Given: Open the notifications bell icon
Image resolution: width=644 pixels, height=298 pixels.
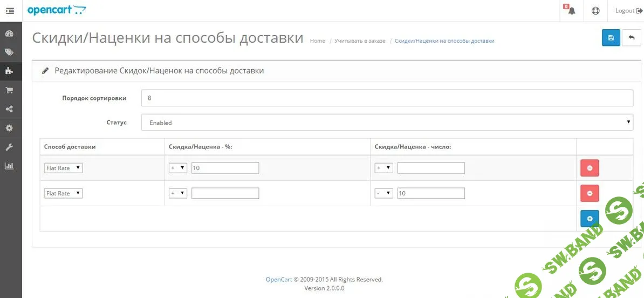Looking at the screenshot, I should pyautogui.click(x=572, y=11).
